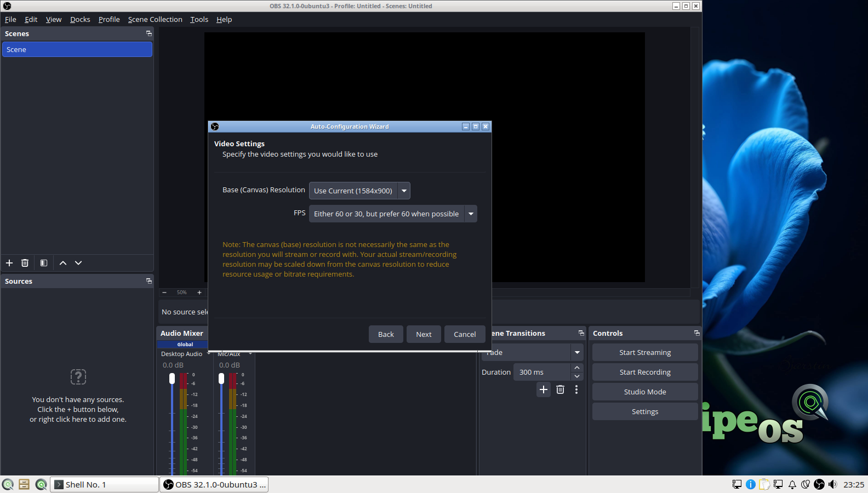Undock the Scenes panel

[x=149, y=33]
